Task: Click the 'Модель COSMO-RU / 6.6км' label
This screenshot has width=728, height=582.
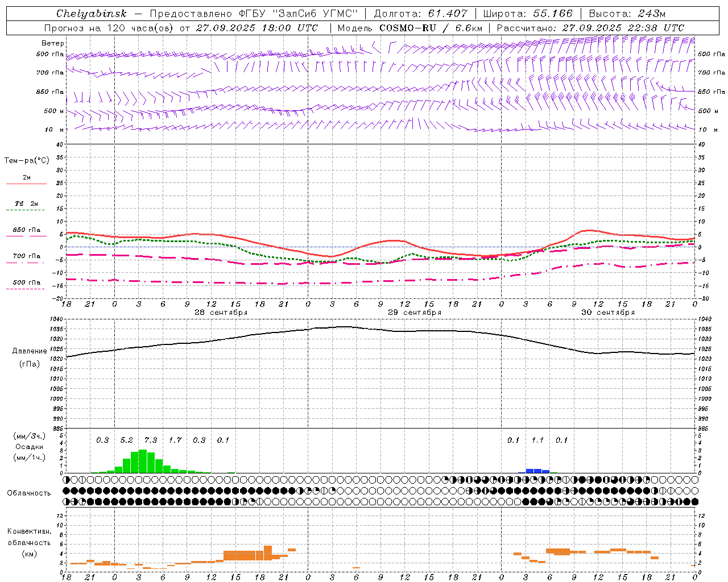Action: pyautogui.click(x=409, y=28)
